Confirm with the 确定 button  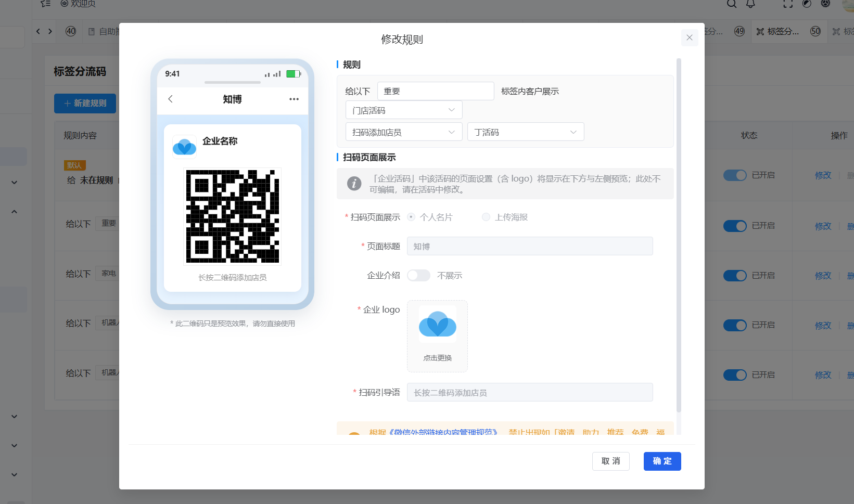(662, 461)
